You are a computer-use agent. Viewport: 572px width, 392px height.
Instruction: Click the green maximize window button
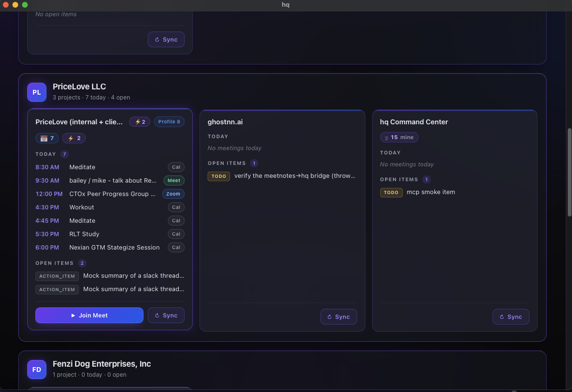pos(25,5)
